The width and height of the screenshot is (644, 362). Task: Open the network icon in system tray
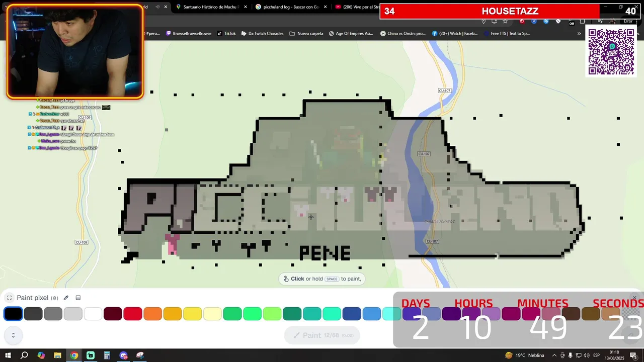click(579, 355)
